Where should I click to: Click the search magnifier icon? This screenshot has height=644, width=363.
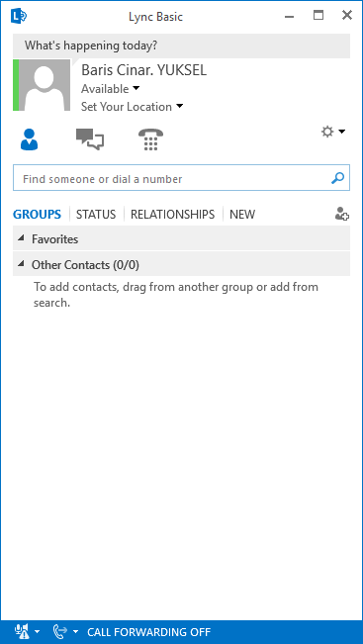click(337, 178)
